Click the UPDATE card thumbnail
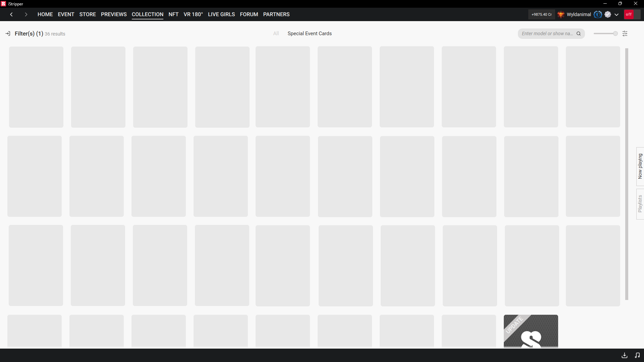Viewport: 644px width, 362px height. coord(531,331)
